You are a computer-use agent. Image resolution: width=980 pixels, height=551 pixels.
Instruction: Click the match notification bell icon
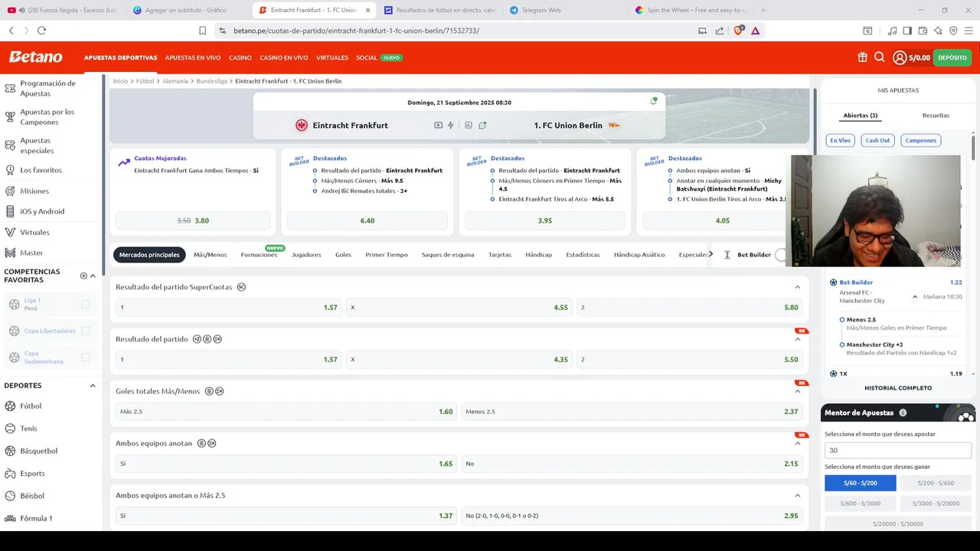point(653,101)
